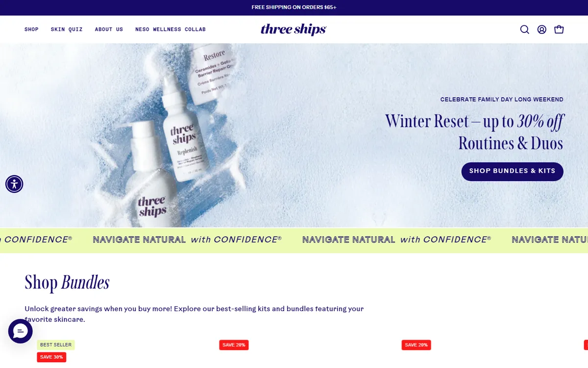Open the Shop menu
Image resolution: width=588 pixels, height=368 pixels.
31,29
